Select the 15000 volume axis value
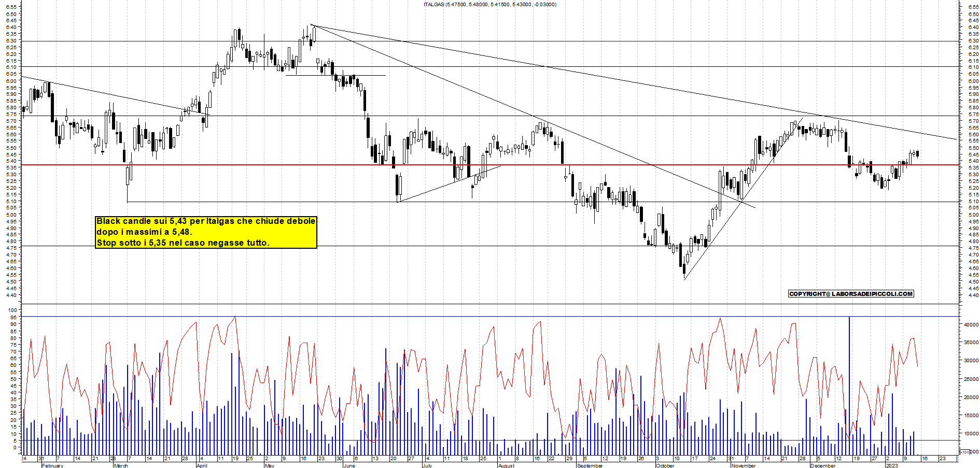Viewport: 980px width, 468px height. click(971, 416)
